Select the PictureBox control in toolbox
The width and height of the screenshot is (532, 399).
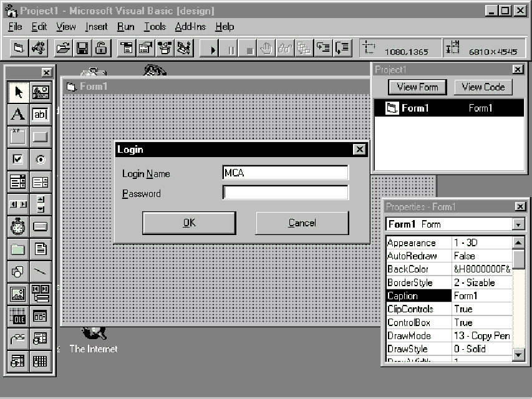41,93
